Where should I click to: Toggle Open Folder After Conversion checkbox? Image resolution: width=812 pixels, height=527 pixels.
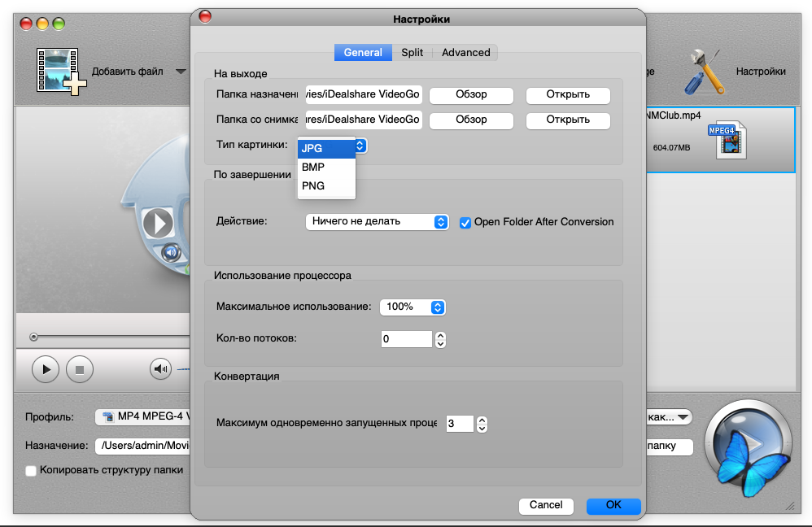[x=465, y=222]
